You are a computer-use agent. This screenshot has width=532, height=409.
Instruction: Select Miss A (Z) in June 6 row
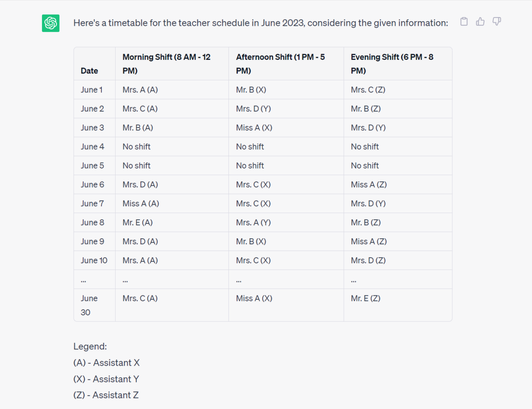coord(369,185)
